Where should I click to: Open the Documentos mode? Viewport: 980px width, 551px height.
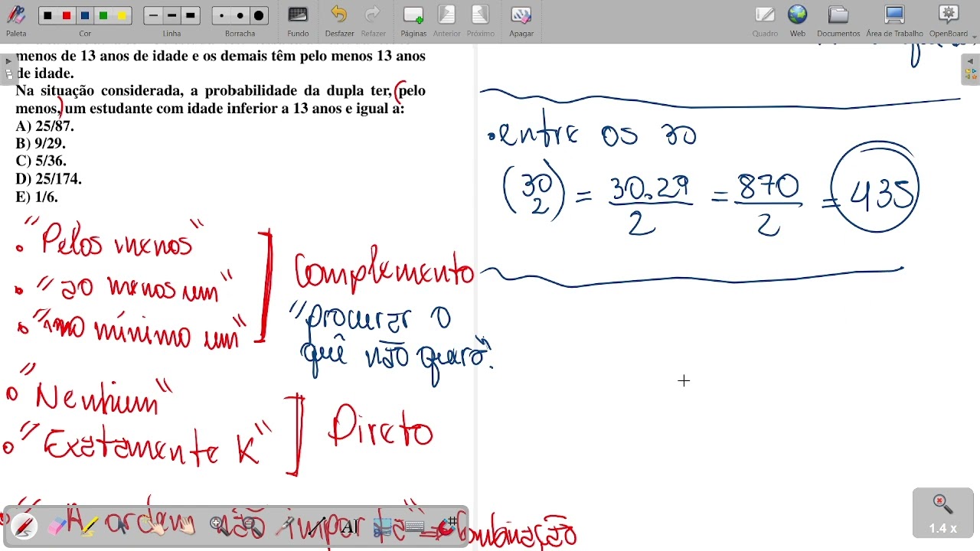(x=838, y=21)
